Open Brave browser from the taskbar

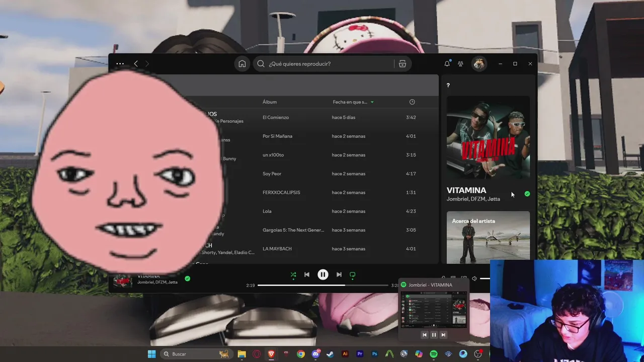(x=271, y=354)
